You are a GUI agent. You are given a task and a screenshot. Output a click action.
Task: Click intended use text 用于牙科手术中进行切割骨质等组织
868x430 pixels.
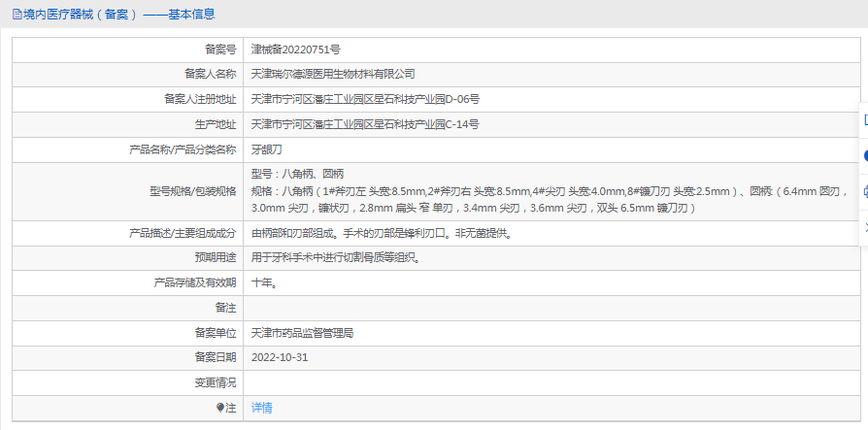(336, 258)
